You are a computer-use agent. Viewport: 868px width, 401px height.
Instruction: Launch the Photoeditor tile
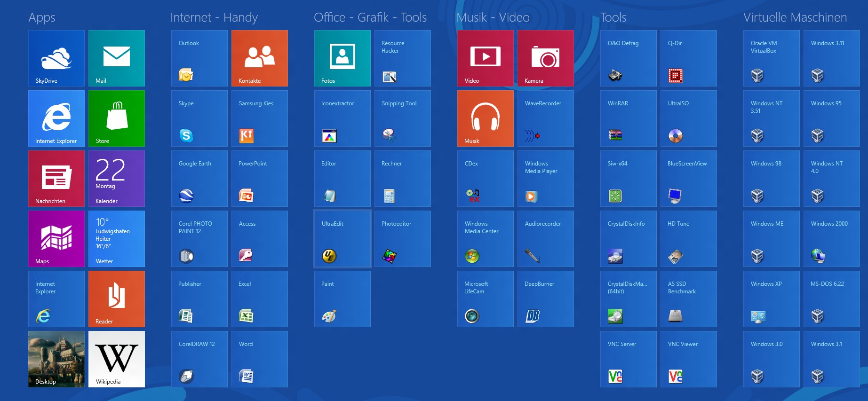403,239
